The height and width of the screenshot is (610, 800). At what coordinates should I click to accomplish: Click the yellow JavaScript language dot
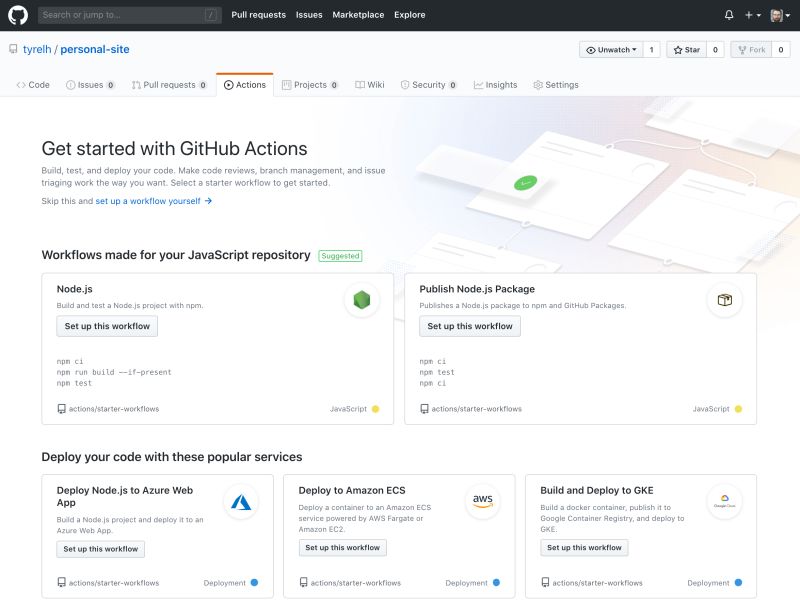click(x=373, y=408)
